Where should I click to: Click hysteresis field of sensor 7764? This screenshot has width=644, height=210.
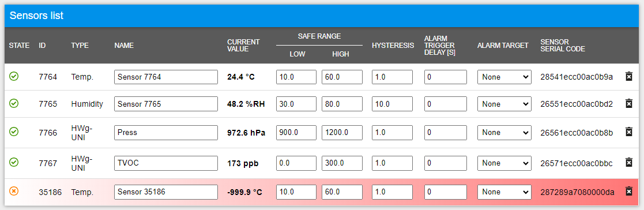392,77
